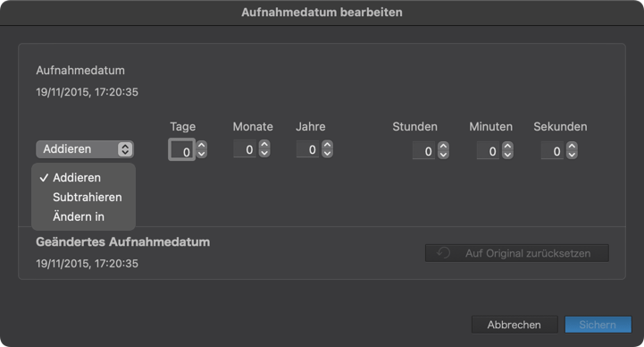Open the Addieren popup menu
This screenshot has height=347, width=644.
pyautogui.click(x=85, y=149)
